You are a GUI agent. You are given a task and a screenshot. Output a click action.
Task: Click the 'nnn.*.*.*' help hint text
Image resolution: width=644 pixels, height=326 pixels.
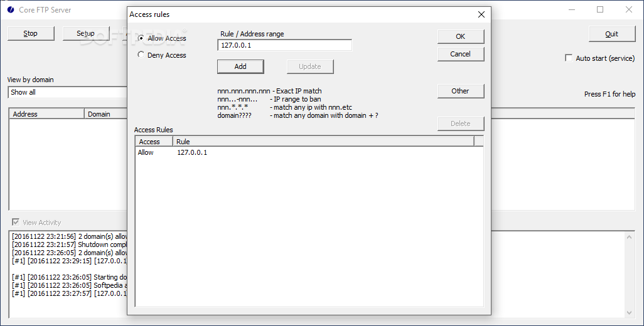232,107
